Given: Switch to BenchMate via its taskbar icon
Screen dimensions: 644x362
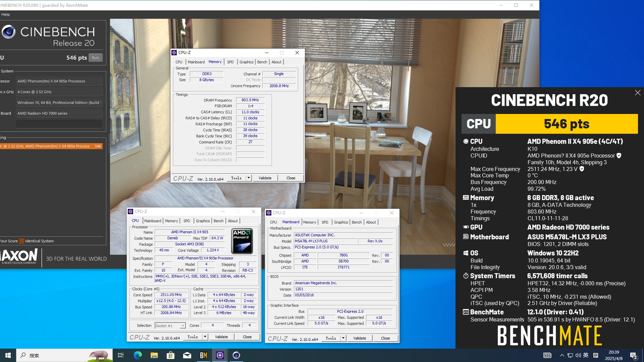Looking at the screenshot, I should click(x=203, y=355).
